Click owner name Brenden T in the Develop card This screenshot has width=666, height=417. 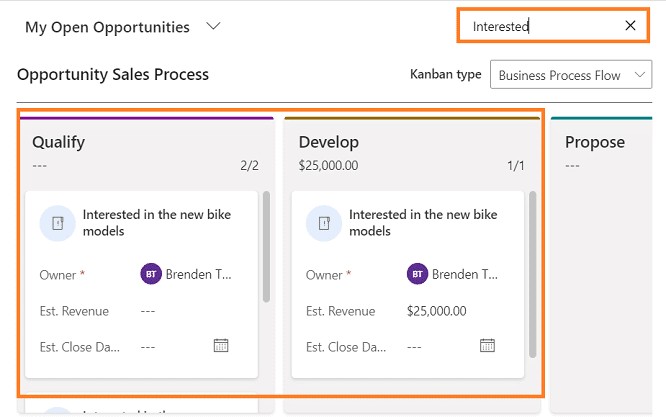pyautogui.click(x=466, y=274)
